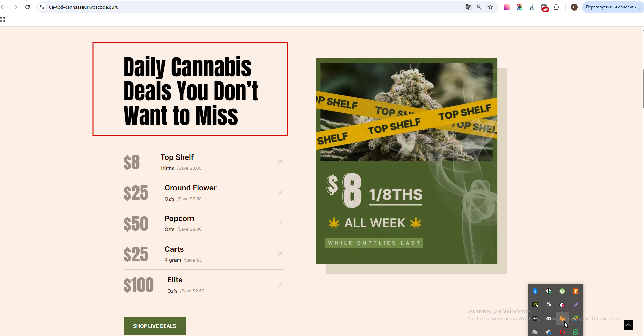
Task: Open the uTorrent tray icon
Action: [562, 291]
